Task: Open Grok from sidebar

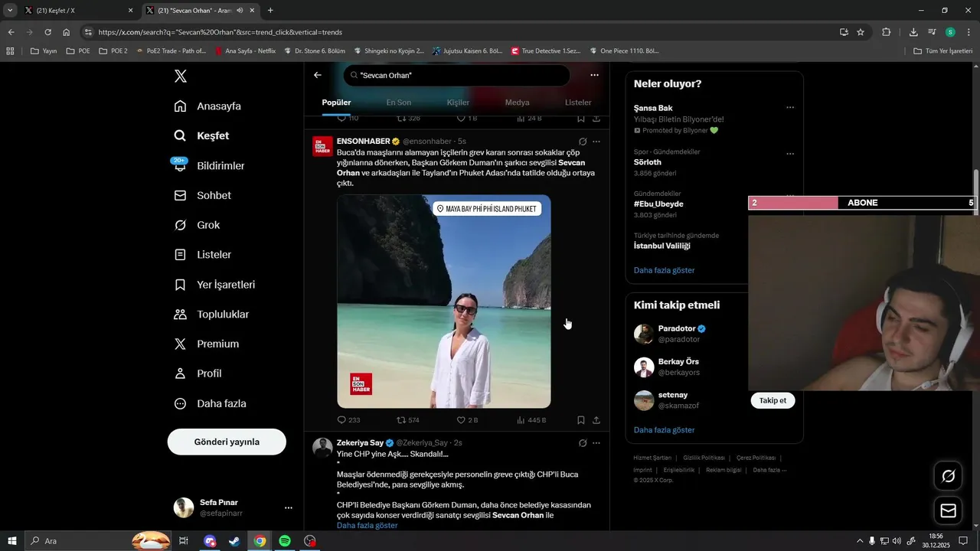Action: (197, 225)
